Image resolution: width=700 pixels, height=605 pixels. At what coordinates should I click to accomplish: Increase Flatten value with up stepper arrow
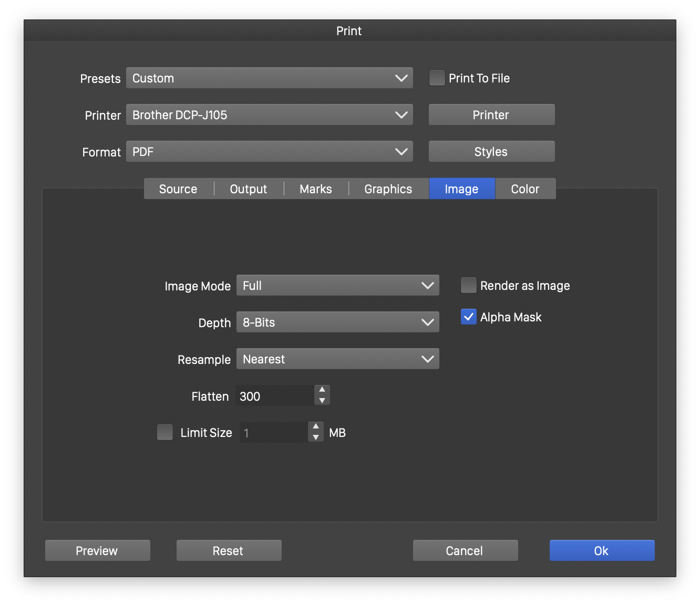point(322,390)
